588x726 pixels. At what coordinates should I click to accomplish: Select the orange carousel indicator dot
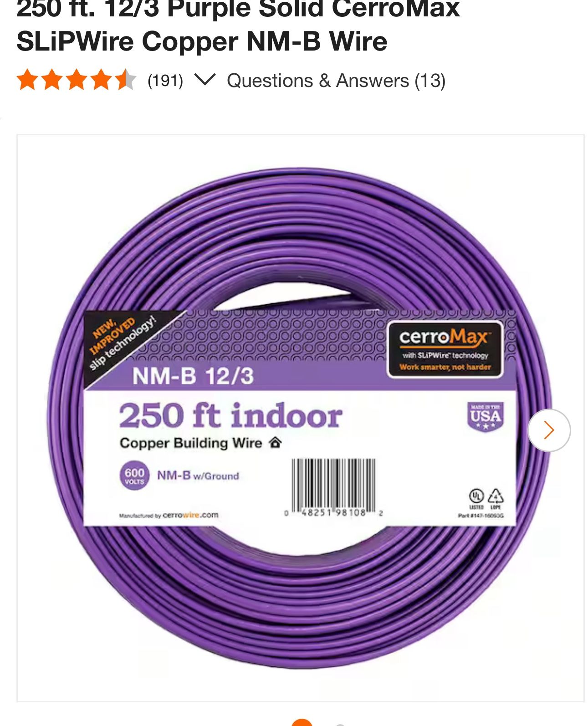[302, 722]
